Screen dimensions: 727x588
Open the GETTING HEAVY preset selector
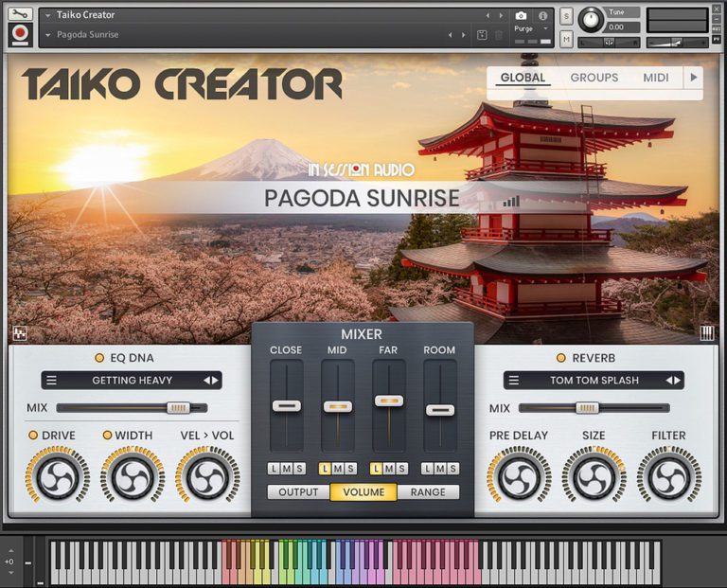point(132,381)
